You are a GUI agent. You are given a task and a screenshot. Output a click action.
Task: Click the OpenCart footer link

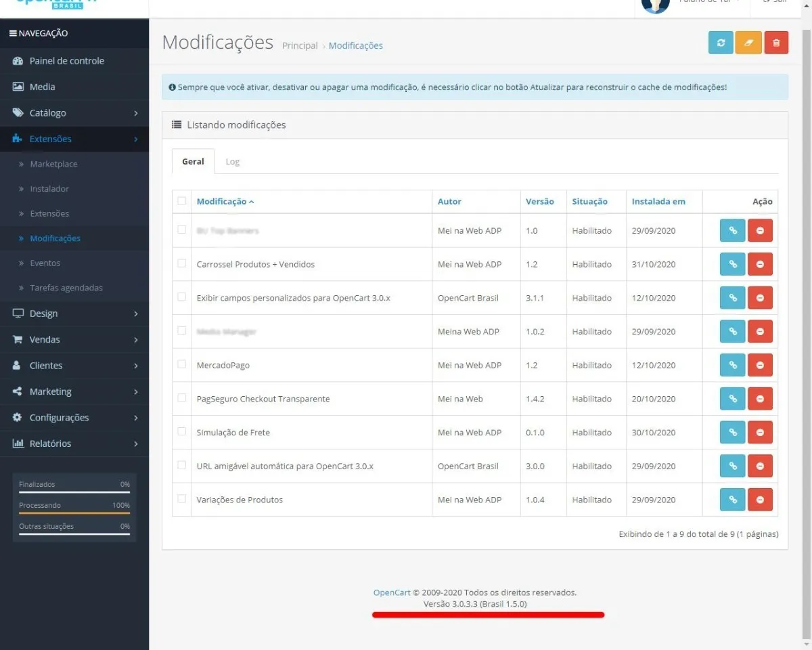coord(392,592)
